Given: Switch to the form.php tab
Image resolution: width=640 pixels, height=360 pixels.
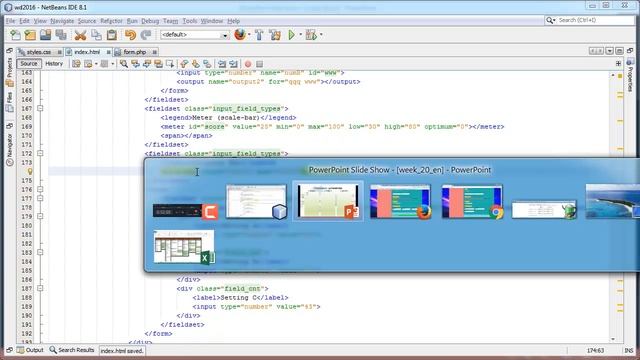Looking at the screenshot, I should [x=135, y=52].
